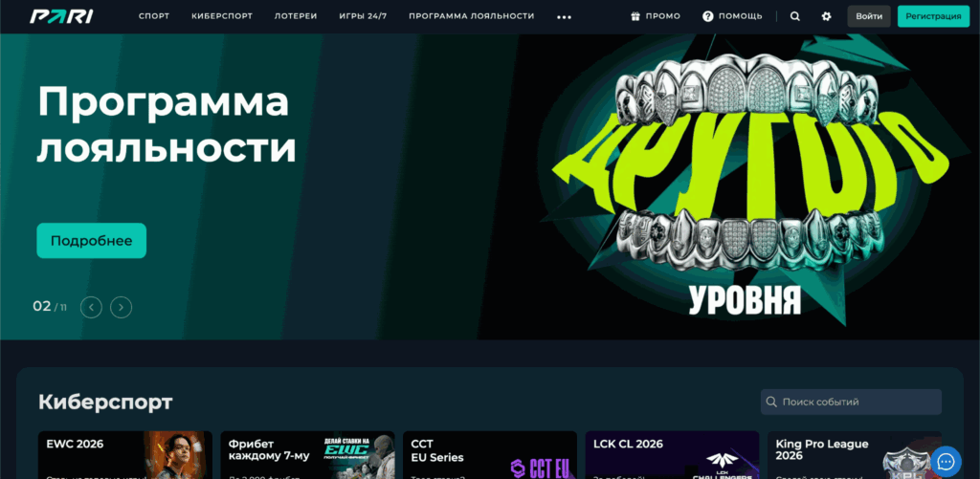This screenshot has width=980, height=479.
Task: Click the Поиск событий input field
Action: (x=851, y=403)
